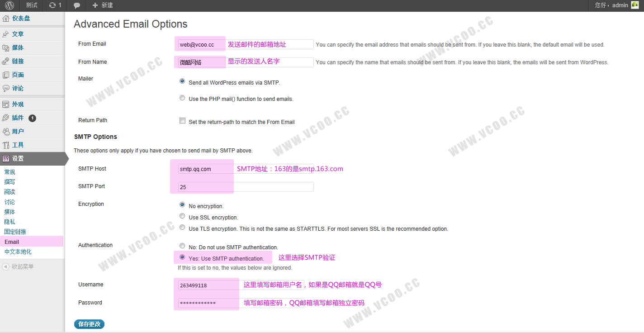Click the WordPress logo icon
This screenshot has width=644, height=333.
point(9,5)
